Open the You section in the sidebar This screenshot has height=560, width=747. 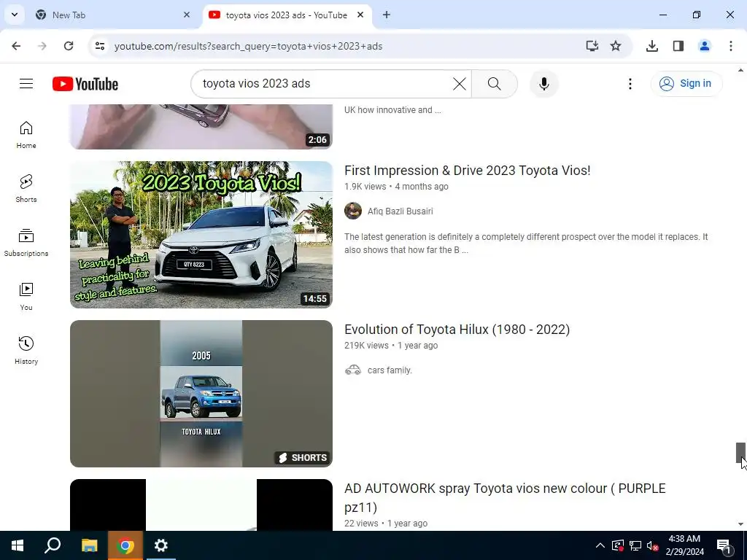coord(26,296)
